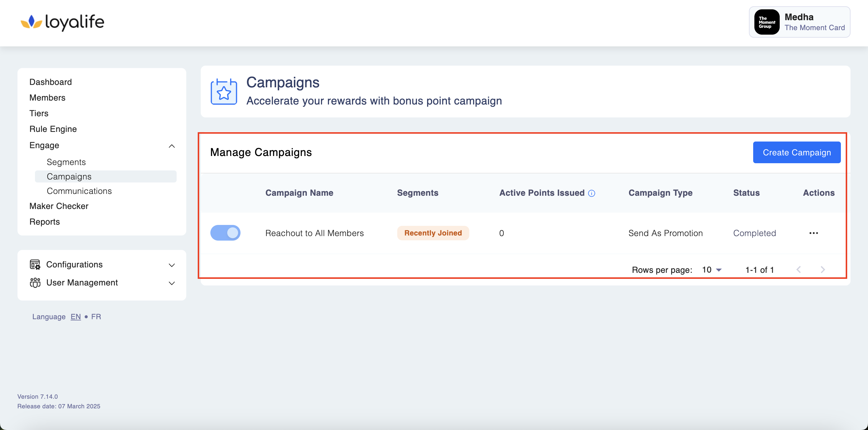
Task: Go to the next page arrow
Action: coord(822,270)
